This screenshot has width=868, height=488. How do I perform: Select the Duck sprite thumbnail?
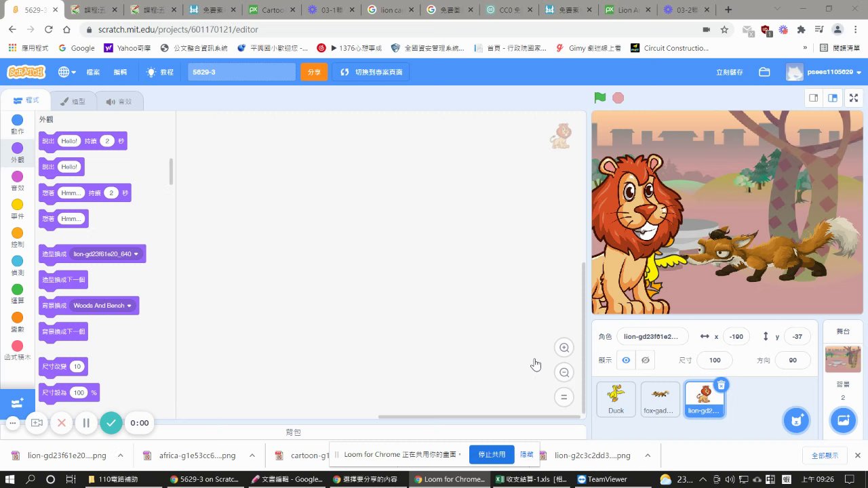point(616,399)
